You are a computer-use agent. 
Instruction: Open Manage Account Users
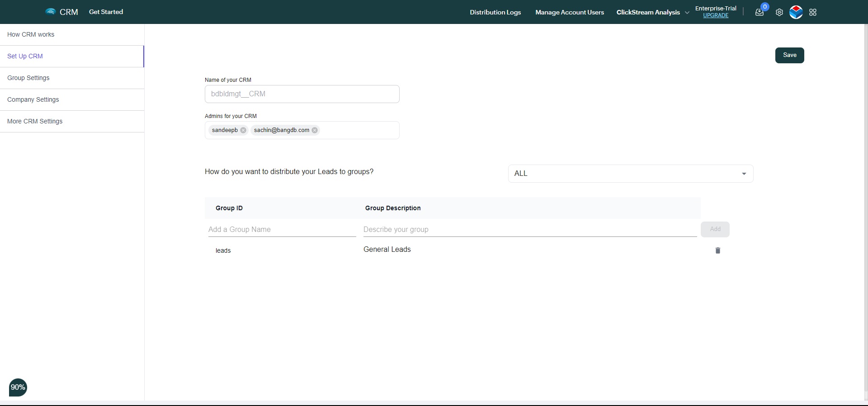(x=570, y=12)
